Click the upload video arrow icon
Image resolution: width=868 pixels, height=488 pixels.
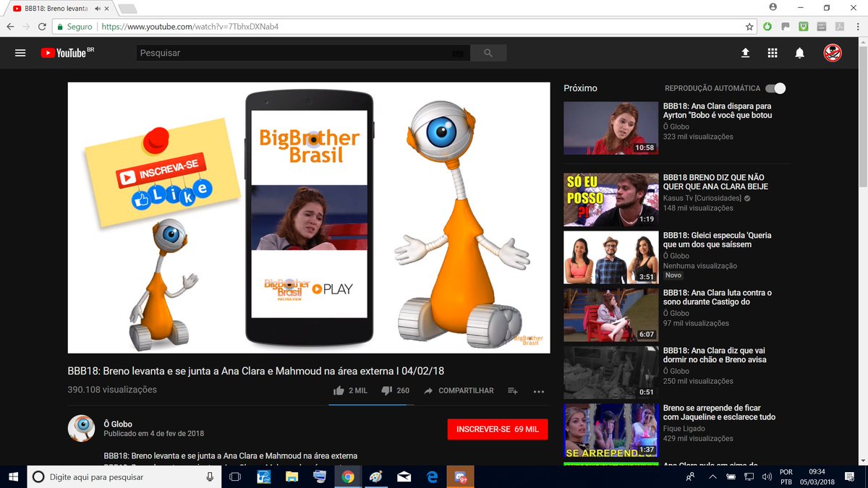coord(745,53)
